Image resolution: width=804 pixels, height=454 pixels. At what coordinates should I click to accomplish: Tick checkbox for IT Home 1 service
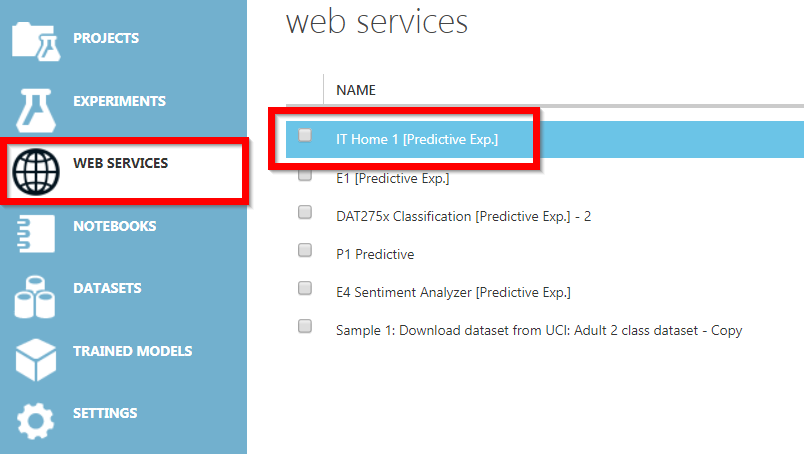click(x=305, y=135)
